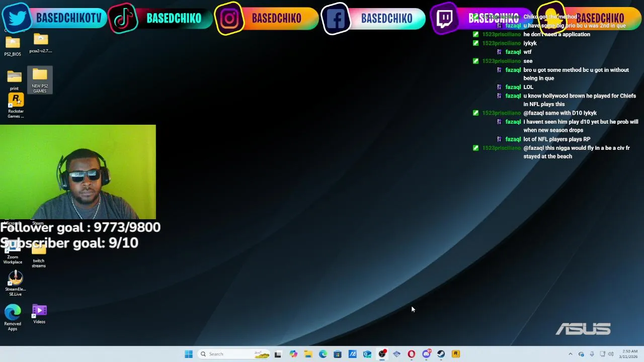Image resolution: width=644 pixels, height=362 pixels.
Task: Open the twitch streams folder
Action: (39, 256)
